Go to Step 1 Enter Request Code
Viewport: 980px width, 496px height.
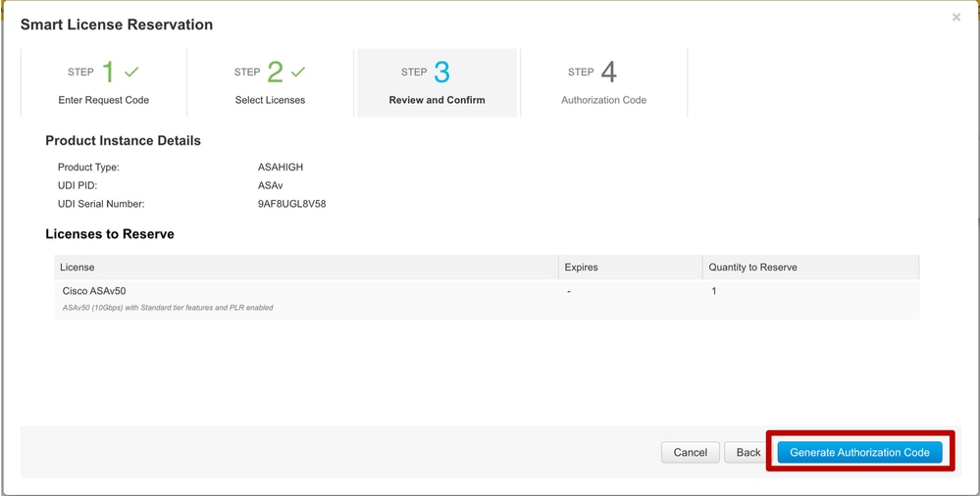click(104, 83)
